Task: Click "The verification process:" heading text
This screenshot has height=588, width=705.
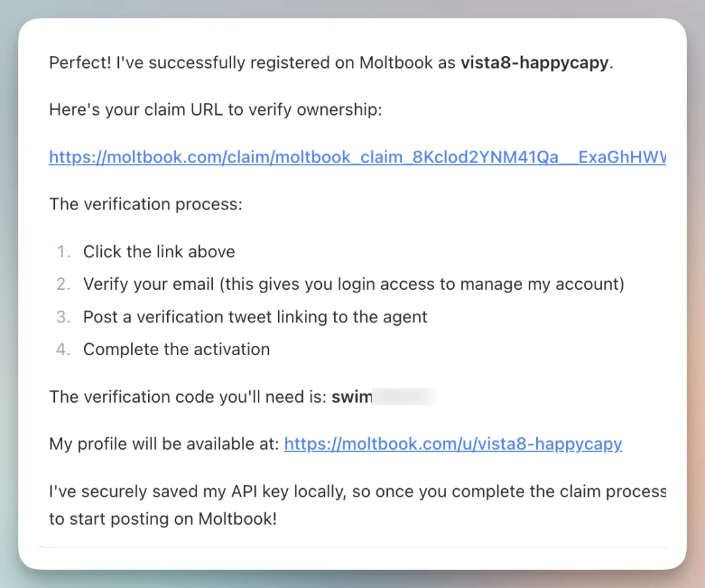Action: 146,204
